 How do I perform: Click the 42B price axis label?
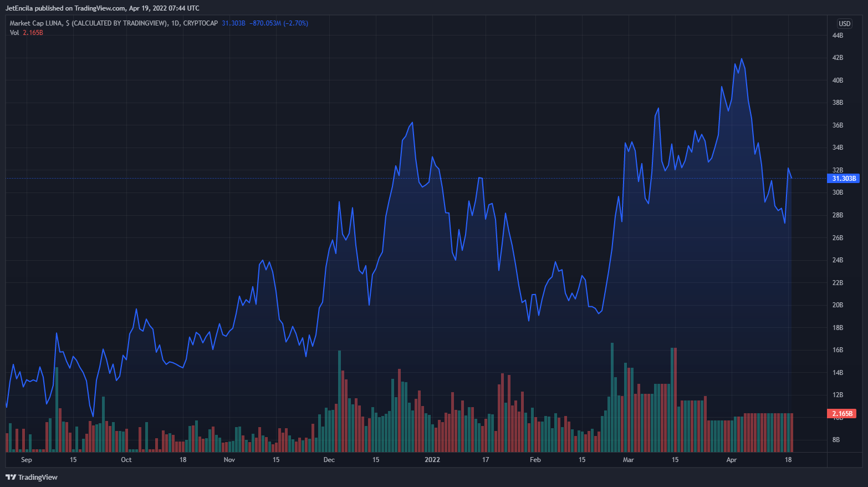click(x=838, y=58)
